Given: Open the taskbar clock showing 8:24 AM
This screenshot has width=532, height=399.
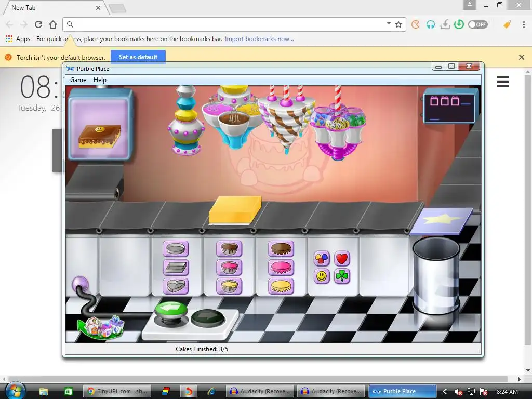Looking at the screenshot, I should [507, 392].
